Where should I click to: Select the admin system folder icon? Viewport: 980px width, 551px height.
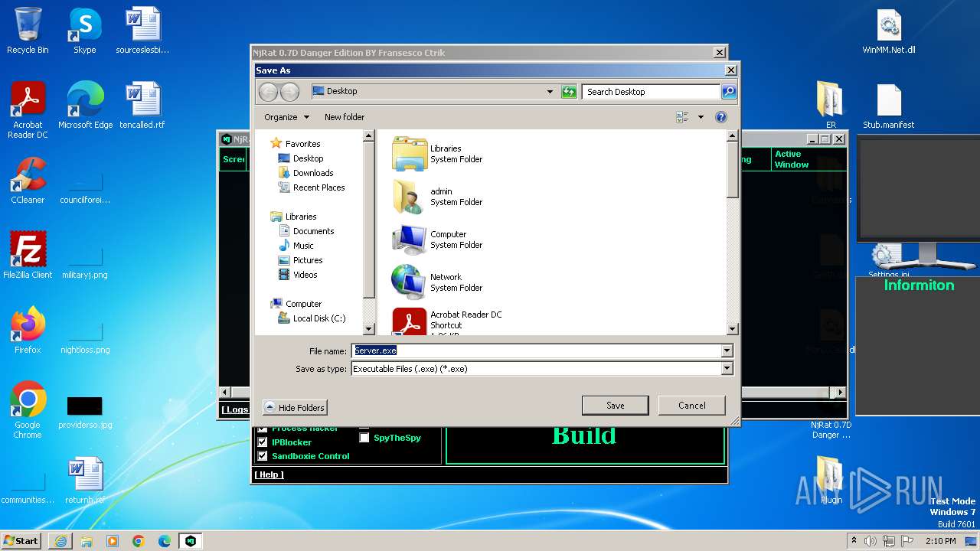(x=409, y=197)
